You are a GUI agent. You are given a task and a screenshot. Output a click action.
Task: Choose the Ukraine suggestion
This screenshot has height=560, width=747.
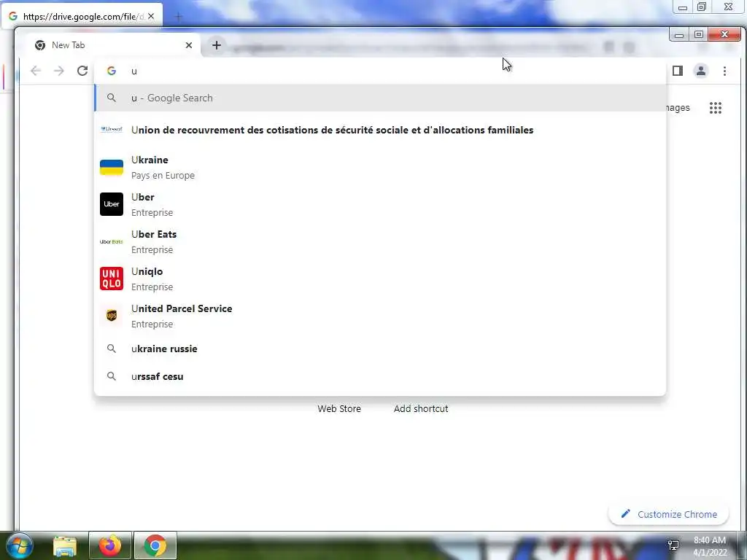(380, 167)
